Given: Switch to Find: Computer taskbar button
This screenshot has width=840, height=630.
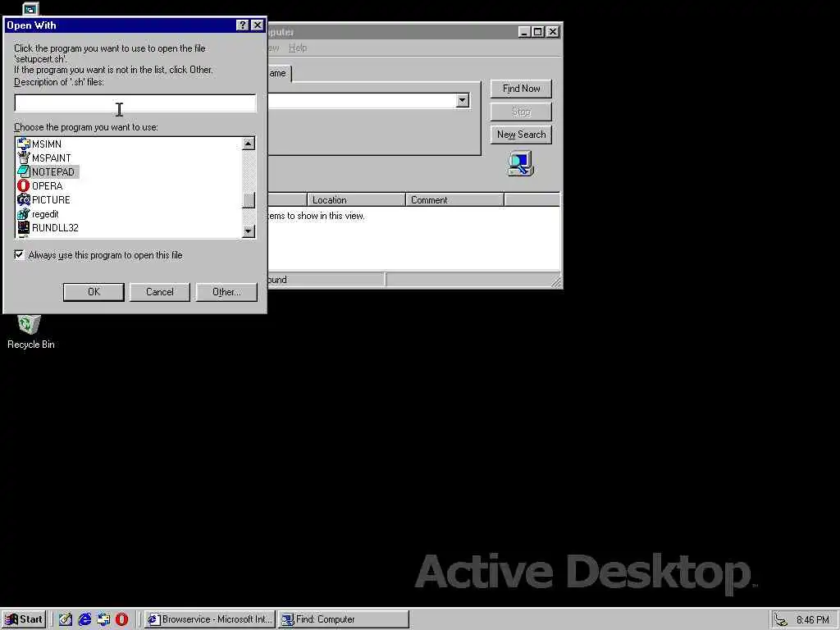Looking at the screenshot, I should pos(344,619).
